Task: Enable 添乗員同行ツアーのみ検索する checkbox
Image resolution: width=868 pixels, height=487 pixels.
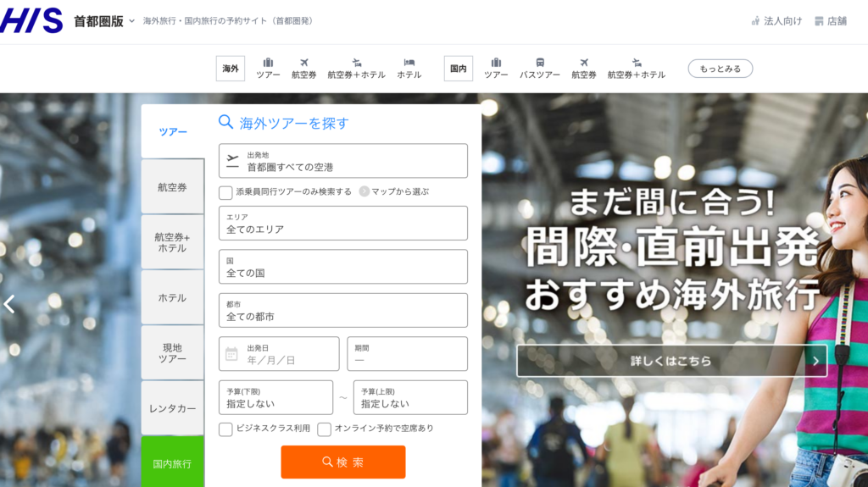Action: click(225, 192)
